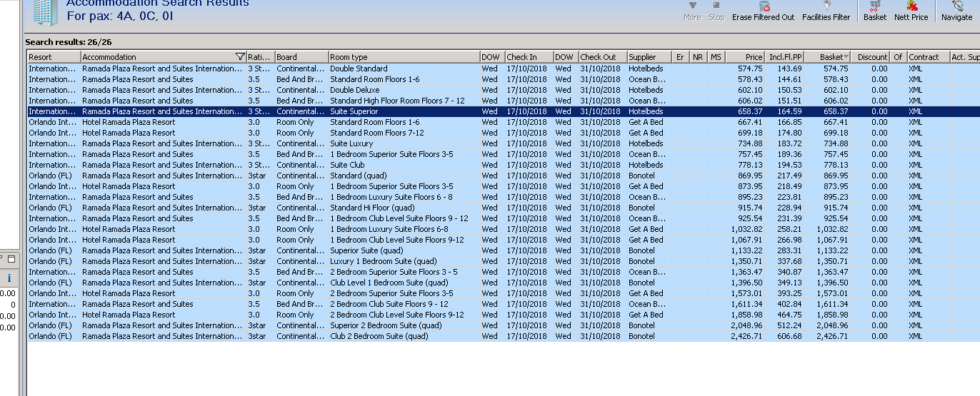Maximize the left side panel
This screenshot has width=980, height=396.
12,258
